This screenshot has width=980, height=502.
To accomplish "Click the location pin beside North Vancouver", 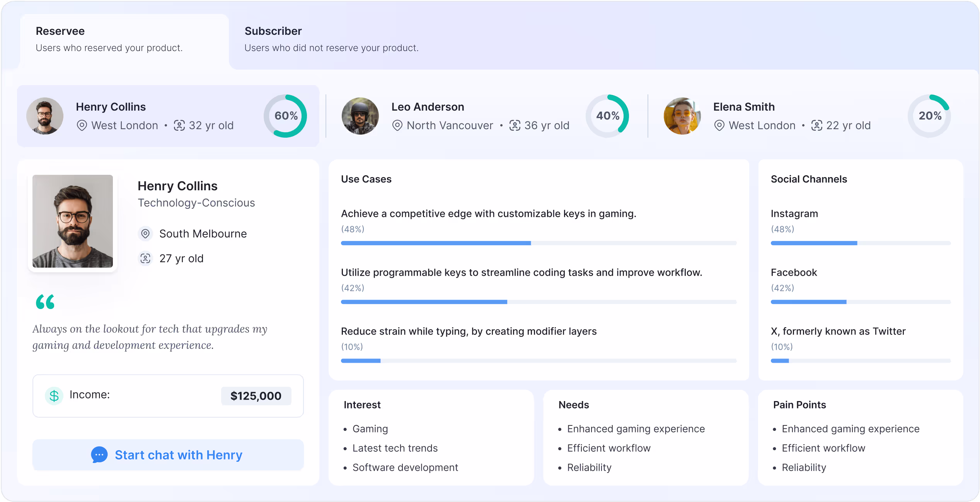I will tap(397, 125).
